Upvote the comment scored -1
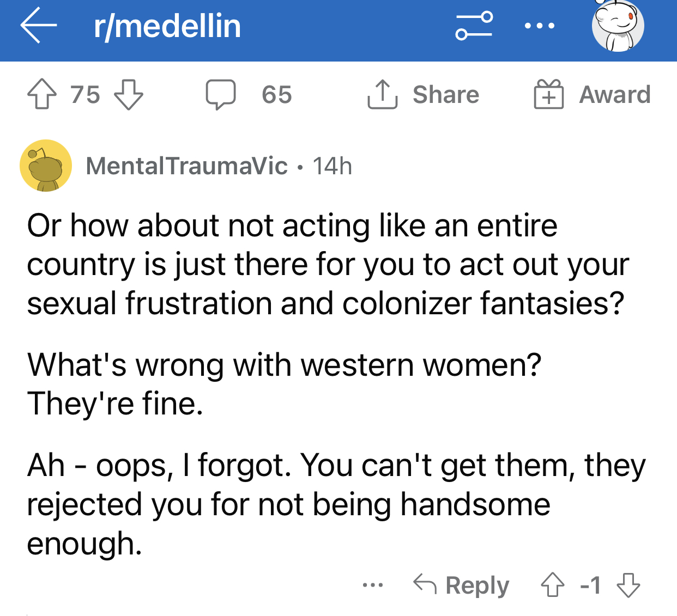Image resolution: width=677 pixels, height=616 pixels. [552, 585]
